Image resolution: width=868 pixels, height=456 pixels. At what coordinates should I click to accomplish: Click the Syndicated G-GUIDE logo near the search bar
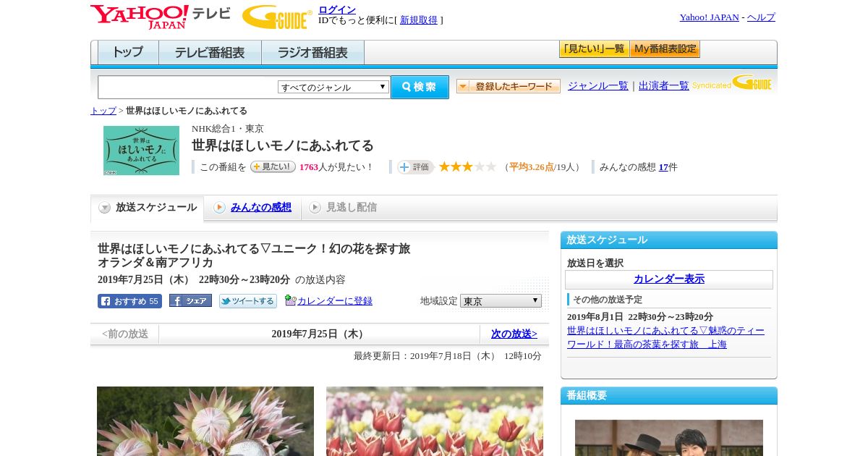732,83
